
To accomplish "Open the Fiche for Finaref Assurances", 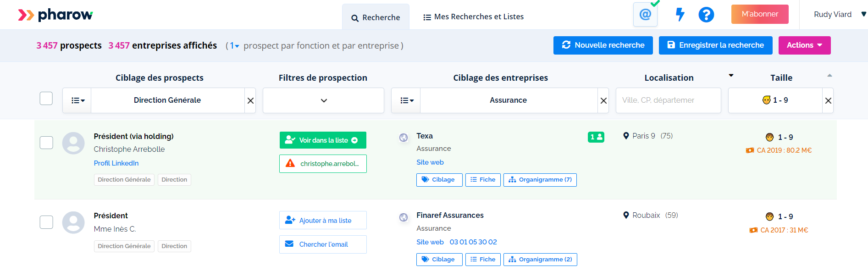I will click(483, 260).
